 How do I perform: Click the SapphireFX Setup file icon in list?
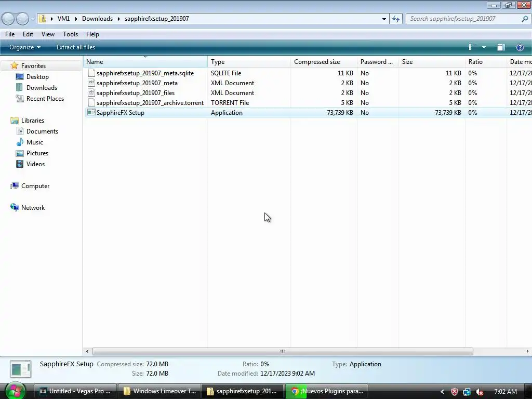91,112
